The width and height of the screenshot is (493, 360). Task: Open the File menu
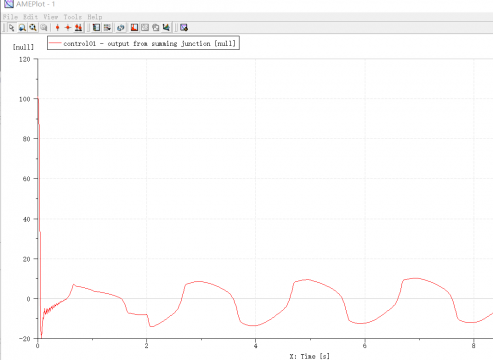10,17
